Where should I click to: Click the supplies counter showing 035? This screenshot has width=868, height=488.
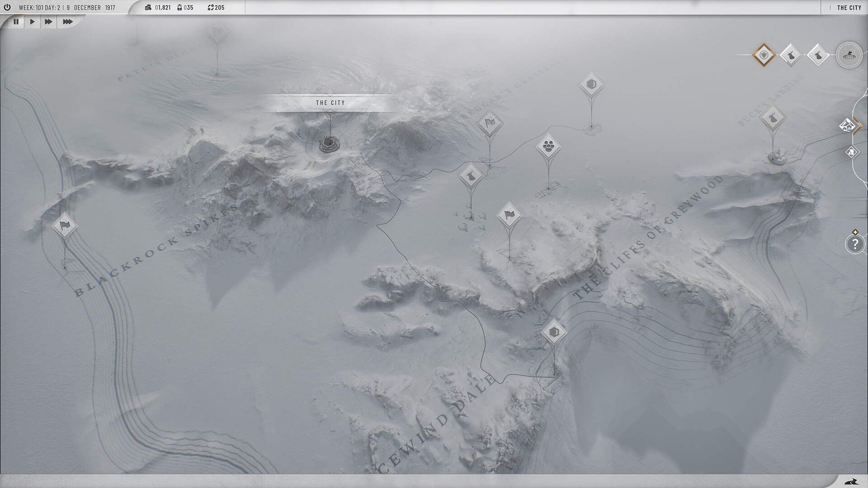[x=184, y=7]
